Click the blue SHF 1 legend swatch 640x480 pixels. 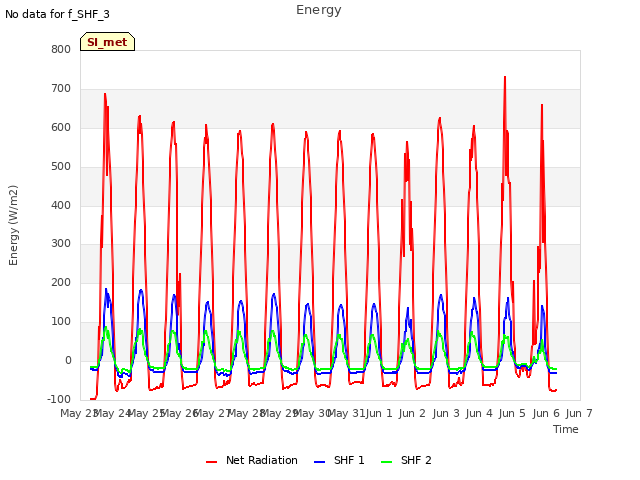319,462
